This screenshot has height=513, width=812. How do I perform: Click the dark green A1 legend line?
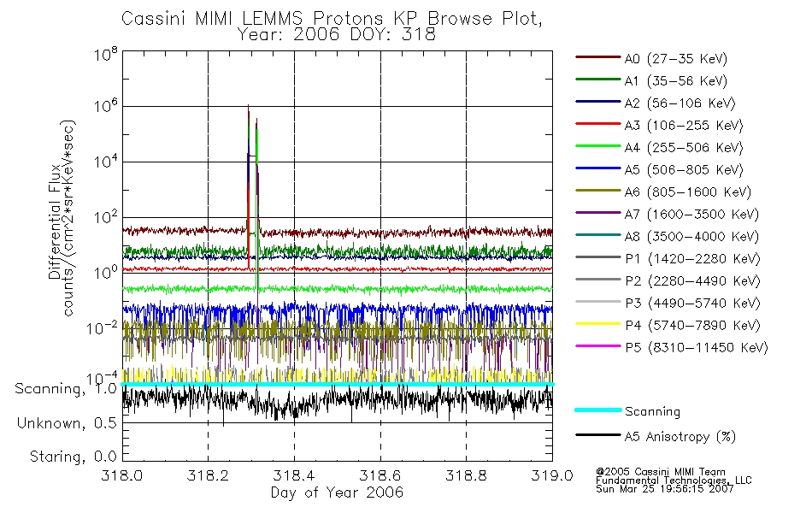tap(598, 80)
